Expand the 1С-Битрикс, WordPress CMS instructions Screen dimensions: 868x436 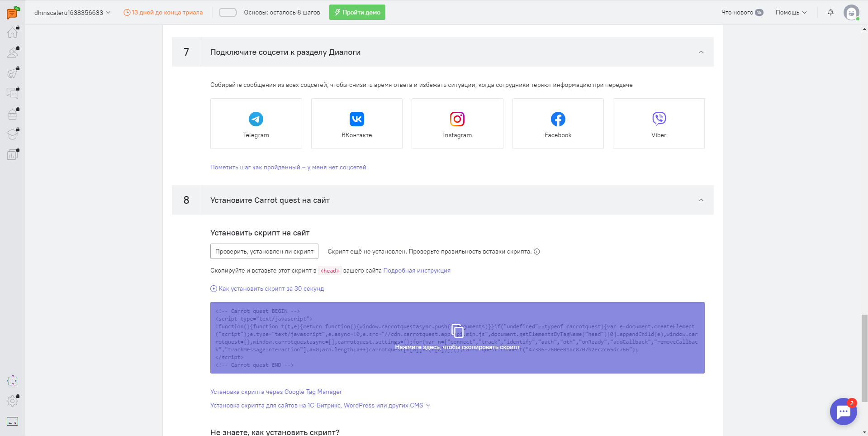click(320, 406)
